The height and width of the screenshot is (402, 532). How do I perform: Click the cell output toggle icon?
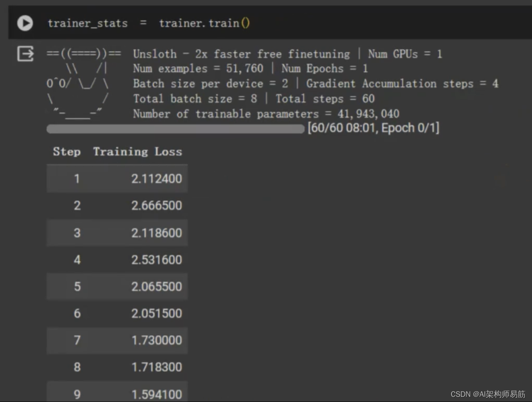[x=25, y=54]
